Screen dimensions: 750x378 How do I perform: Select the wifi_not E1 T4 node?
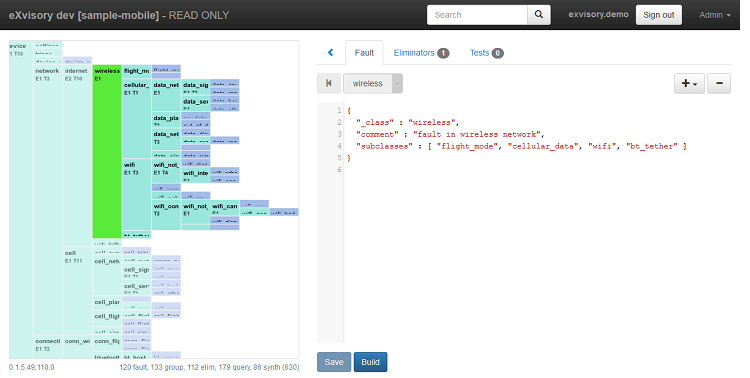pyautogui.click(x=166, y=171)
